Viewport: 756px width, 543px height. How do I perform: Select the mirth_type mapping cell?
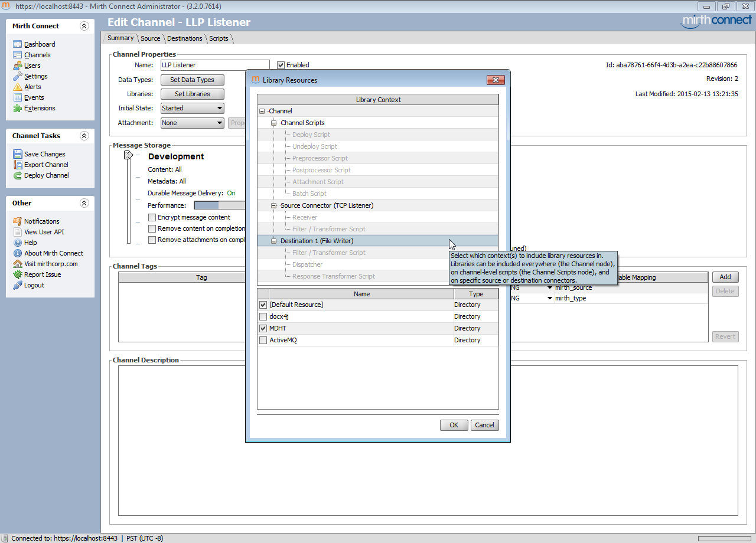630,298
